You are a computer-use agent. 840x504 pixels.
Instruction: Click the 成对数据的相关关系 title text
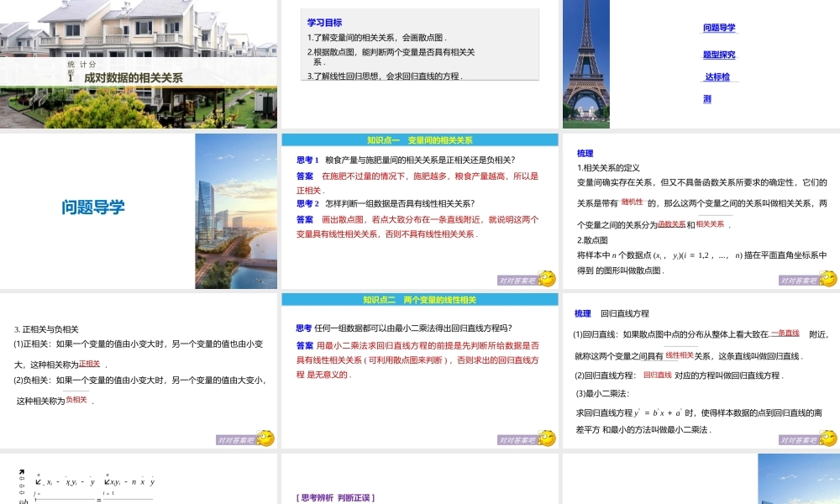pyautogui.click(x=137, y=77)
